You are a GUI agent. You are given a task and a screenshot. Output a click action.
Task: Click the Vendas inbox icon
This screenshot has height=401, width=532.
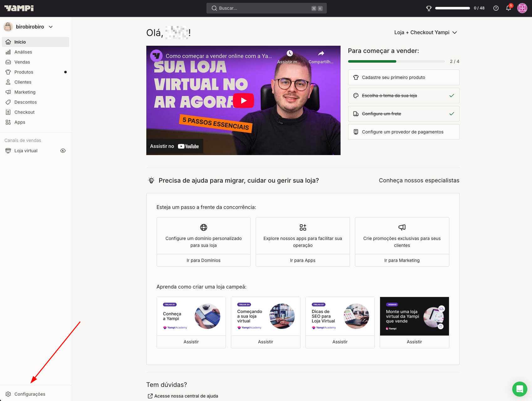8,62
